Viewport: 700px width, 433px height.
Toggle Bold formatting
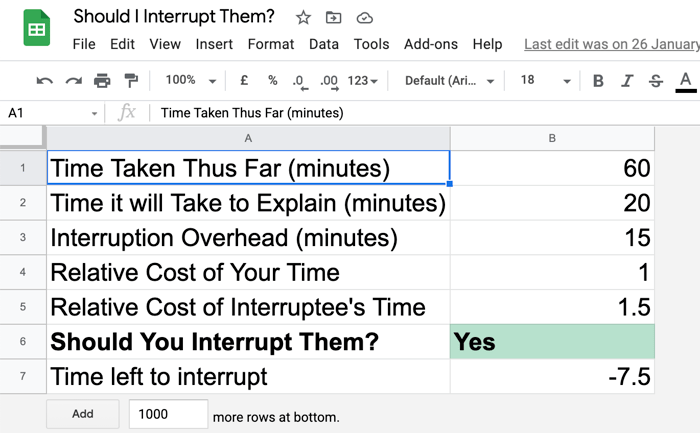598,81
